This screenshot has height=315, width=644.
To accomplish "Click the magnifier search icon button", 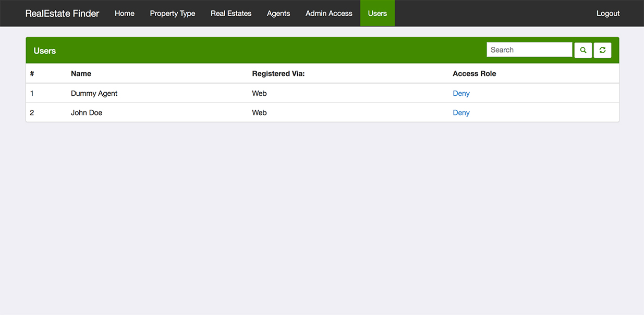I will pos(583,50).
